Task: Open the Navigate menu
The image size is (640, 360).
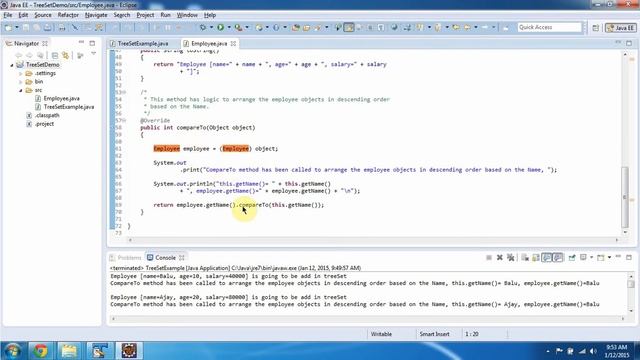Action: click(96, 15)
